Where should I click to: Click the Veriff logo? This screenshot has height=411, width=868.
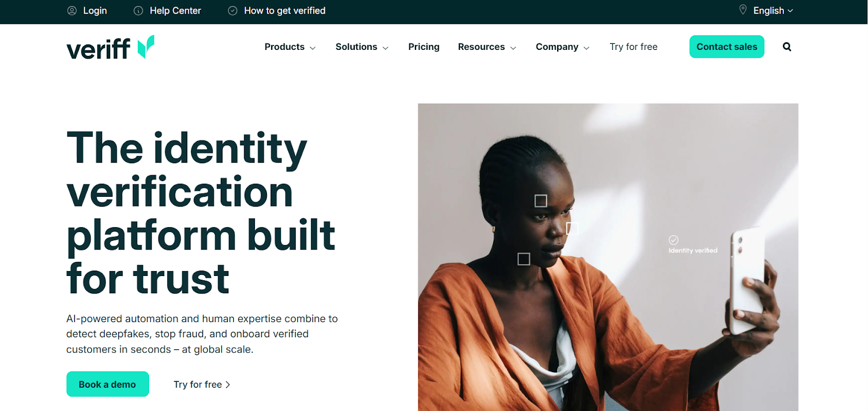tap(110, 48)
